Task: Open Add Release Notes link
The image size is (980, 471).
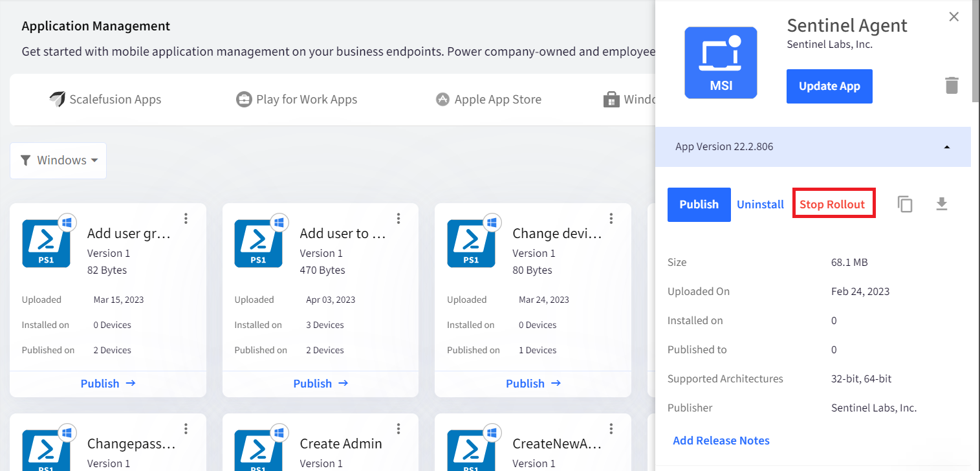Action: pos(721,441)
